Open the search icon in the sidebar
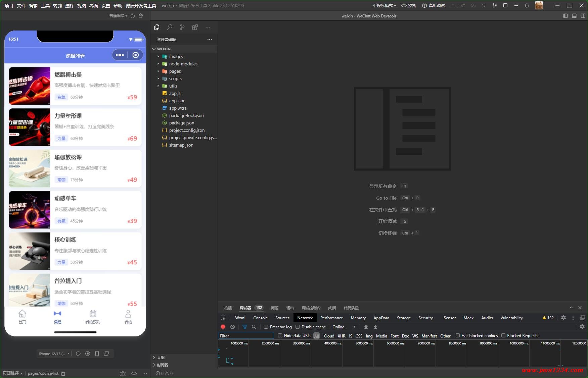 point(170,27)
